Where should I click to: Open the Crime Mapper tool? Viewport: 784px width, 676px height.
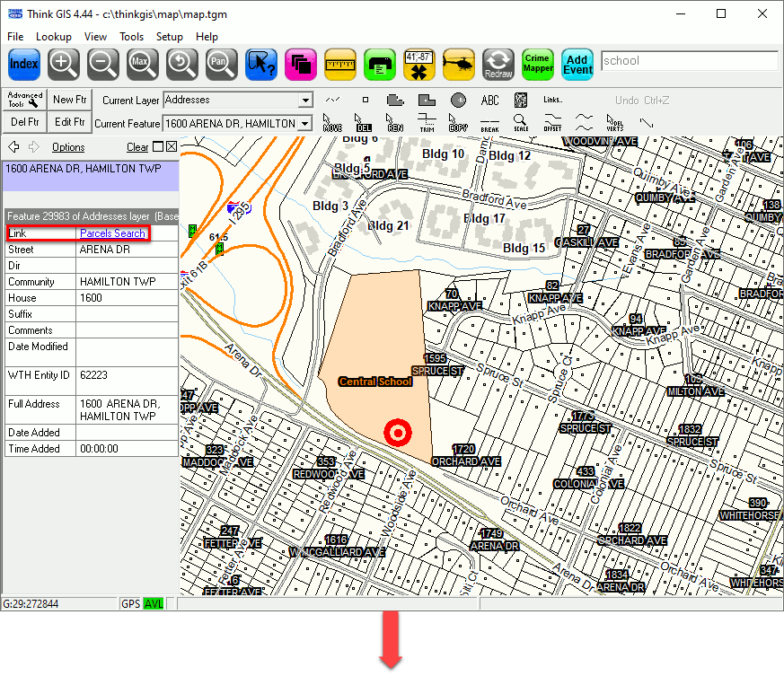click(x=538, y=64)
